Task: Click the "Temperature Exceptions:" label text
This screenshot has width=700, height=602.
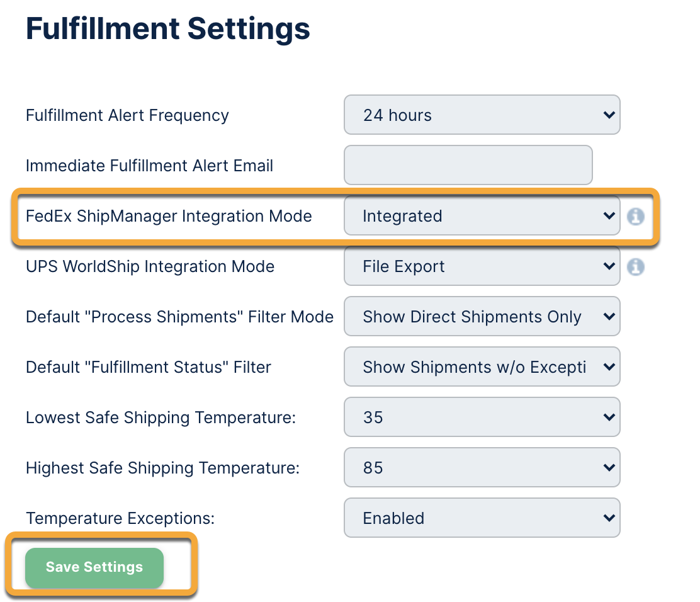Action: 120,519
